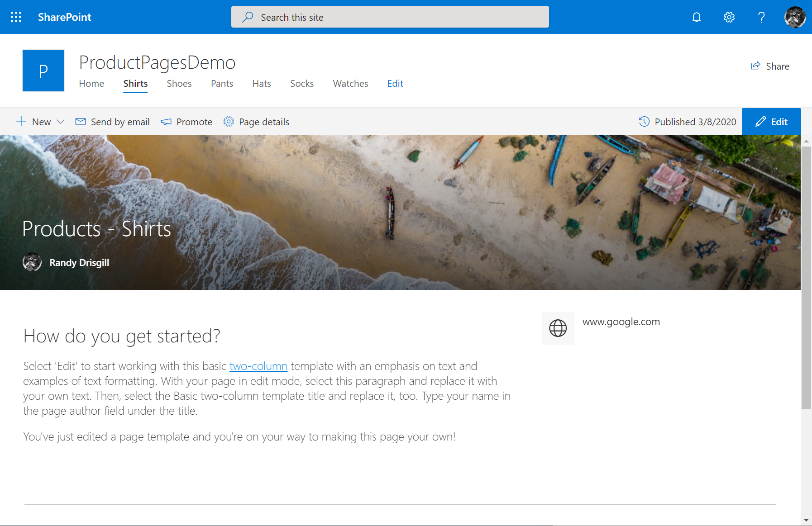Select the Socks navigation tab

(x=301, y=84)
